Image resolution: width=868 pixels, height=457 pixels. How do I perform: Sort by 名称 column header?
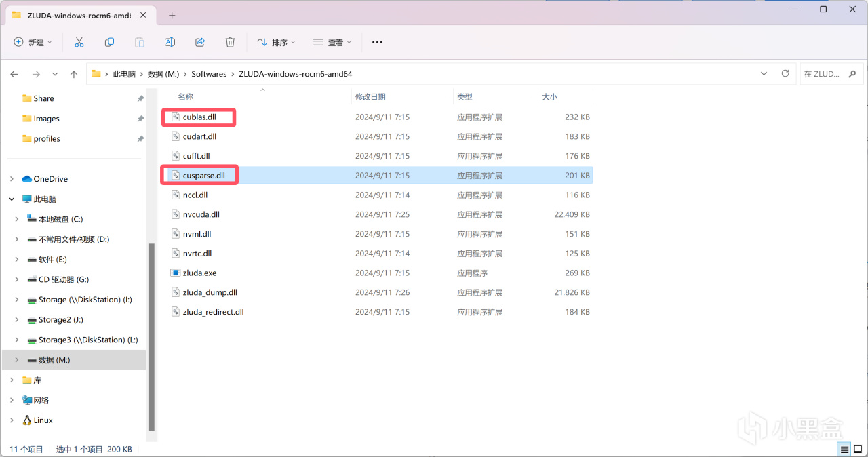[x=185, y=97]
